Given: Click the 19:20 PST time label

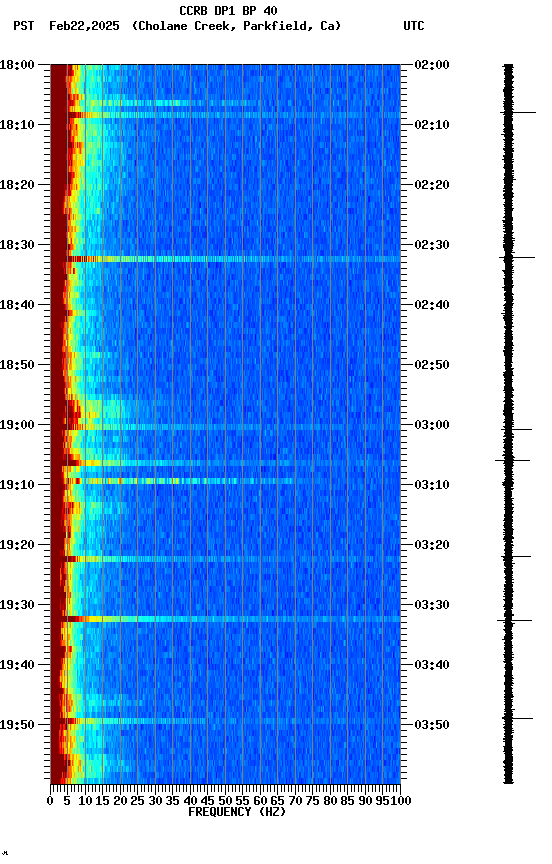Looking at the screenshot, I should 17,545.
